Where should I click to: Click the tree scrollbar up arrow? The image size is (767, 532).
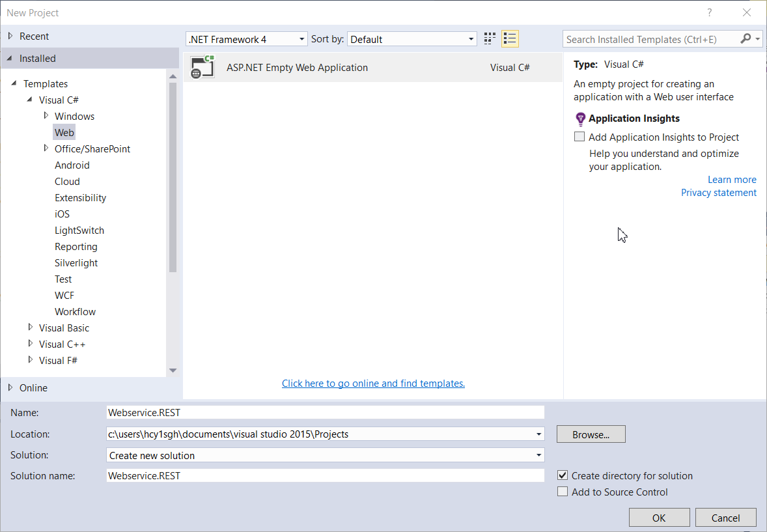click(x=173, y=76)
